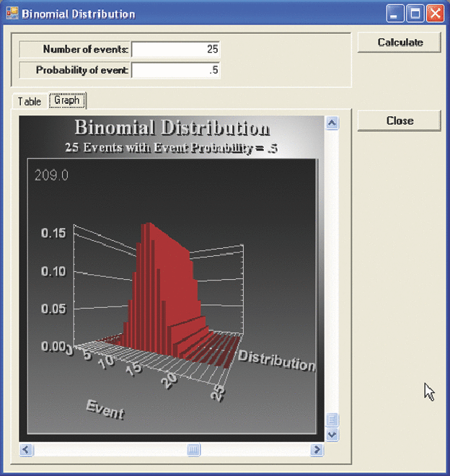
Task: Click the chart title Binomial Distribution
Action: coord(172,128)
